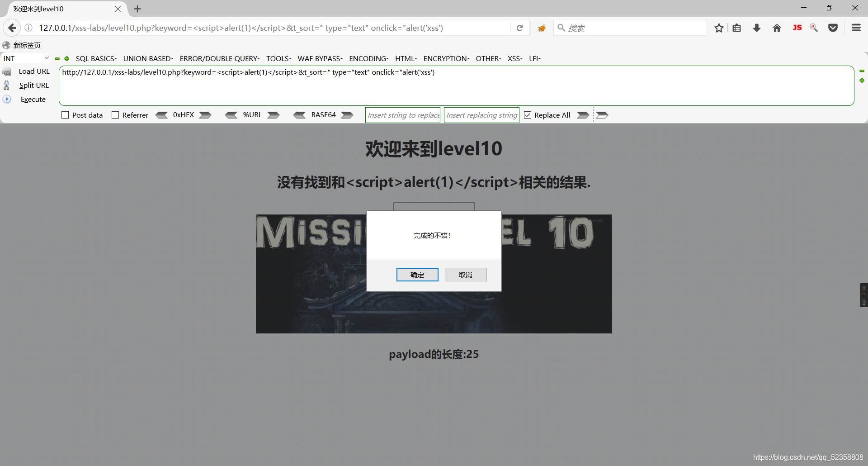This screenshot has width=868, height=466.
Task: Open the INT type dropdown
Action: (x=26, y=58)
